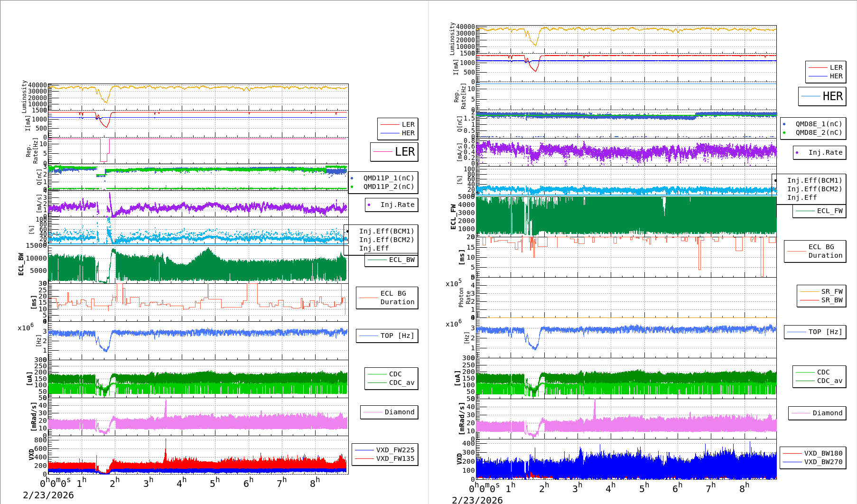The image size is (857, 504).
Task: Click the 6h tick on right time axis
Action: point(677,487)
